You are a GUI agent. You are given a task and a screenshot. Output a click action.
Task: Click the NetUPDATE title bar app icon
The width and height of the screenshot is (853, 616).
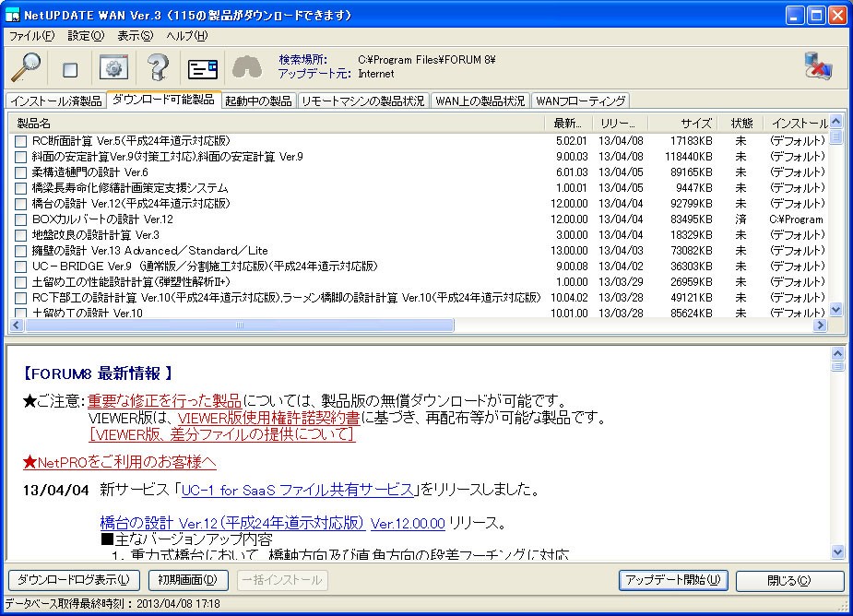13,16
